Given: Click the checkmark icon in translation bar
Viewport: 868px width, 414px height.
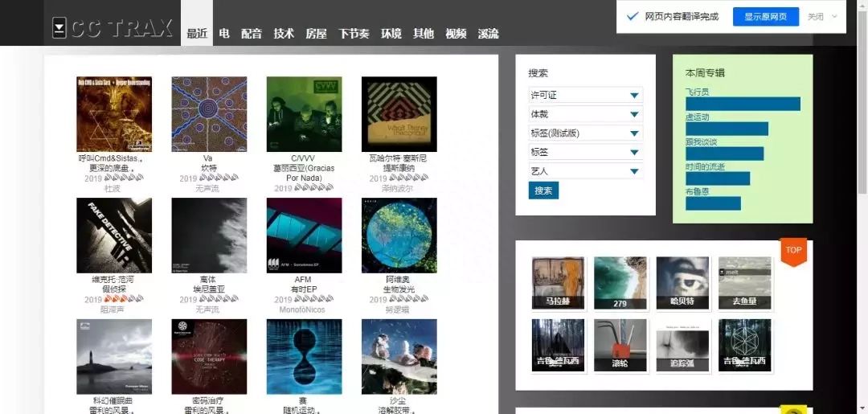Looking at the screenshot, I should (632, 17).
